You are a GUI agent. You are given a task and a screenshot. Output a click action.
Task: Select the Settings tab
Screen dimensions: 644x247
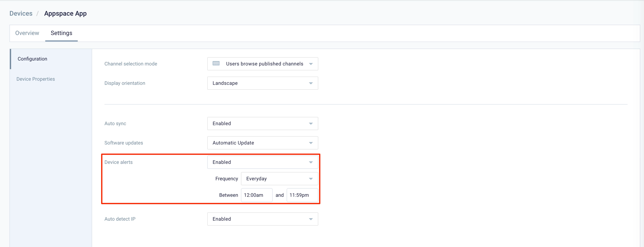pos(61,33)
